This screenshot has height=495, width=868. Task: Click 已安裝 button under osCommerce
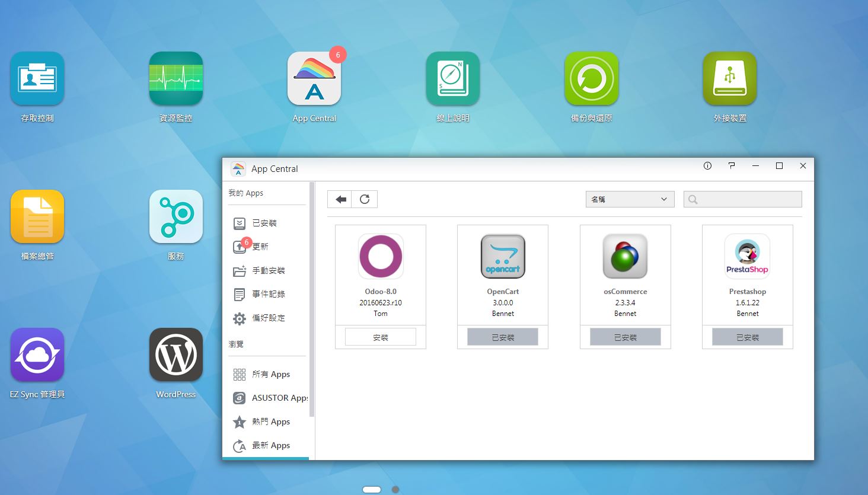click(625, 337)
